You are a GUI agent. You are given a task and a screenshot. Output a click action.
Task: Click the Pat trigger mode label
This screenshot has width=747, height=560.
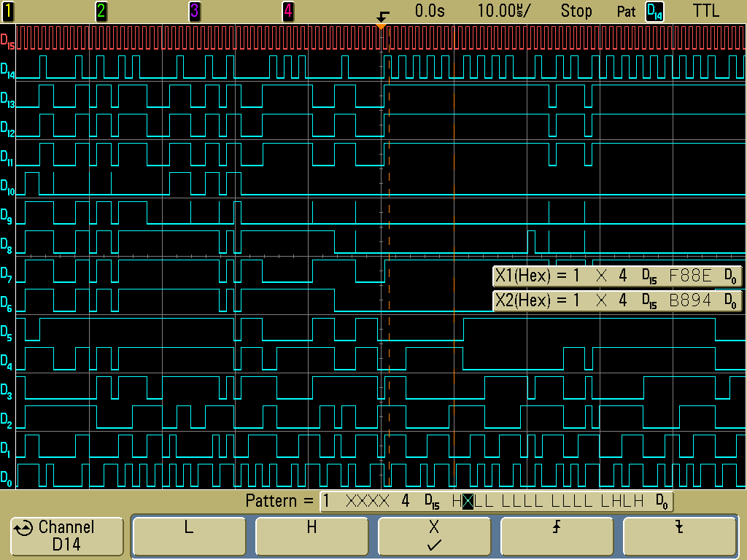point(626,12)
